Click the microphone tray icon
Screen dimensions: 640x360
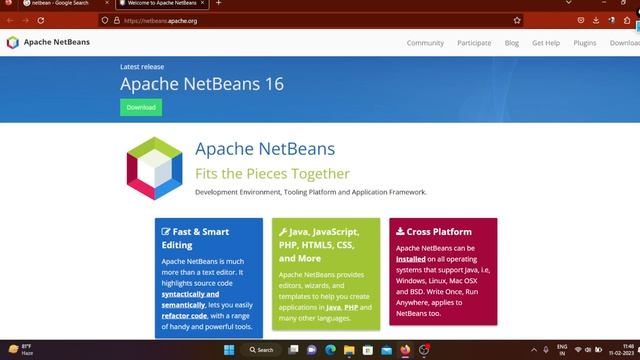click(x=546, y=350)
